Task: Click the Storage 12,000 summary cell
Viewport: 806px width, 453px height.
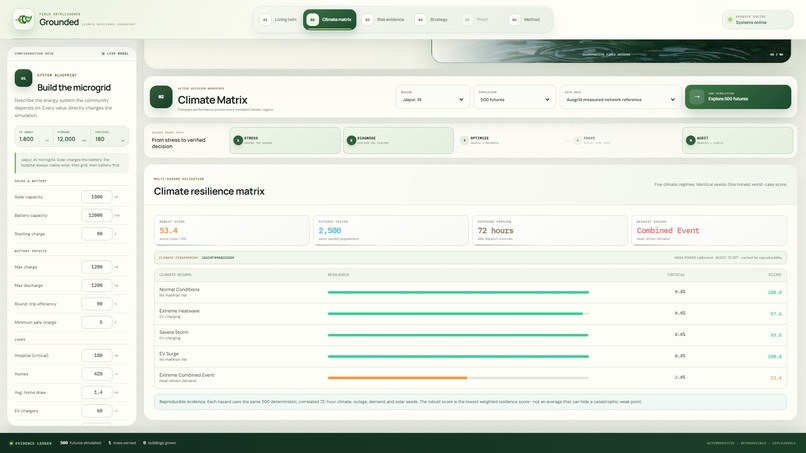Action: pyautogui.click(x=71, y=137)
